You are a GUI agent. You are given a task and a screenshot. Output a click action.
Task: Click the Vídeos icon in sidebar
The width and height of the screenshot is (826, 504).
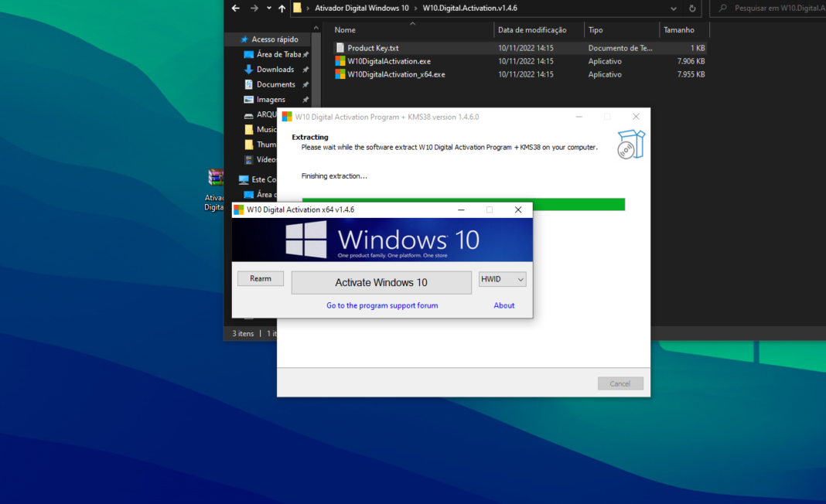coord(248,159)
